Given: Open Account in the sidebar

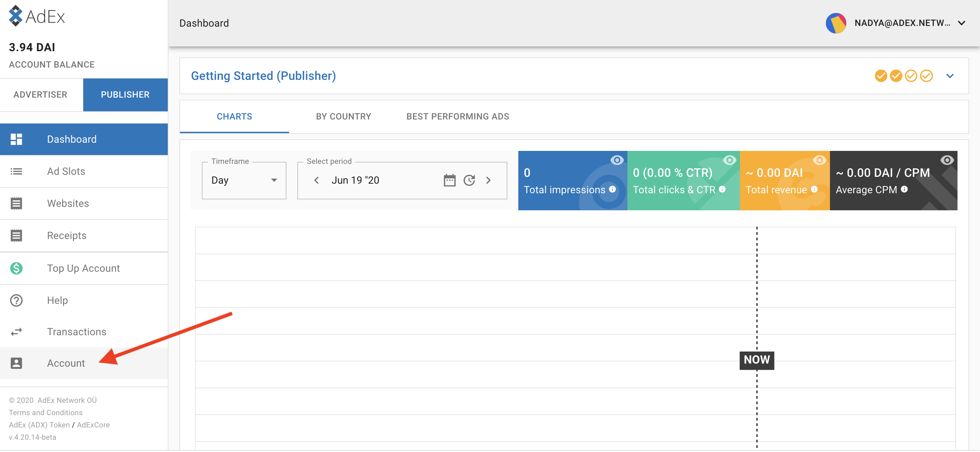Looking at the screenshot, I should pos(66,363).
